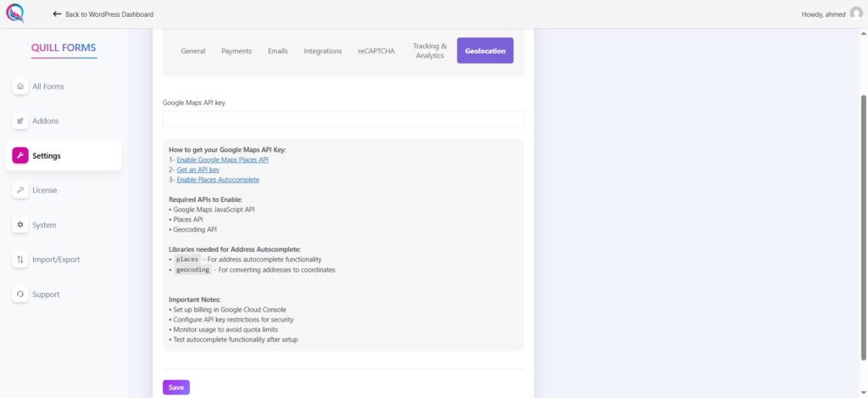Click the Howdy, ahmed text
This screenshot has height=398, width=868.
click(823, 14)
